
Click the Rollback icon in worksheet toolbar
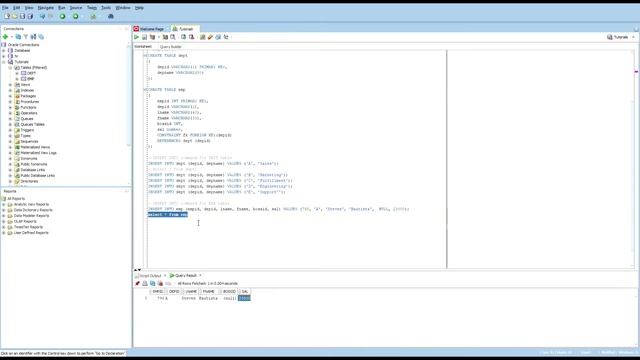tap(191, 37)
